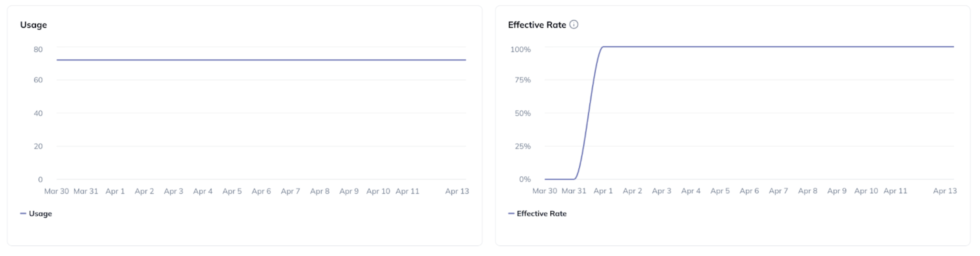Screen dimensions: 980x256
Task: Choose Apr 10 on the Effective Rate axis
Action: coord(866,191)
